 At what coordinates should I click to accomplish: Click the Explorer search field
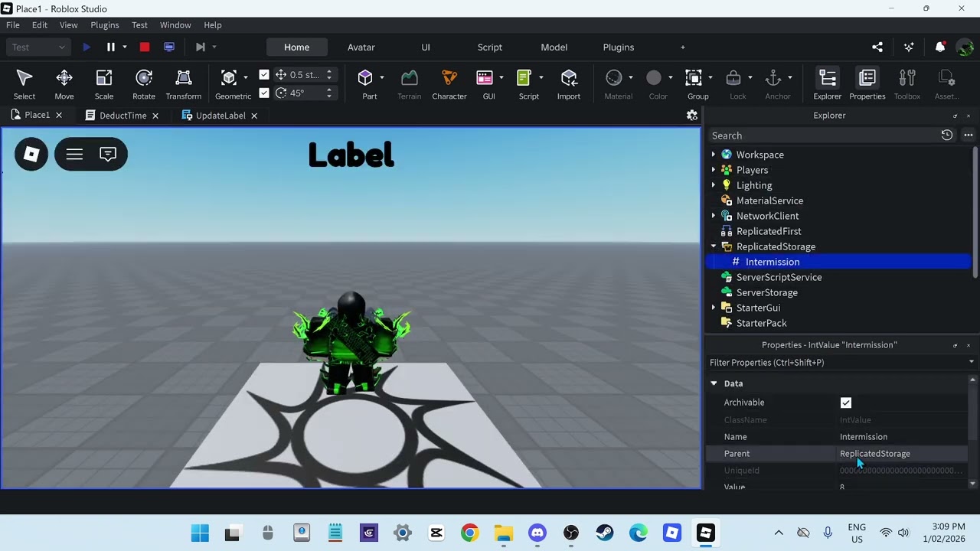point(823,135)
